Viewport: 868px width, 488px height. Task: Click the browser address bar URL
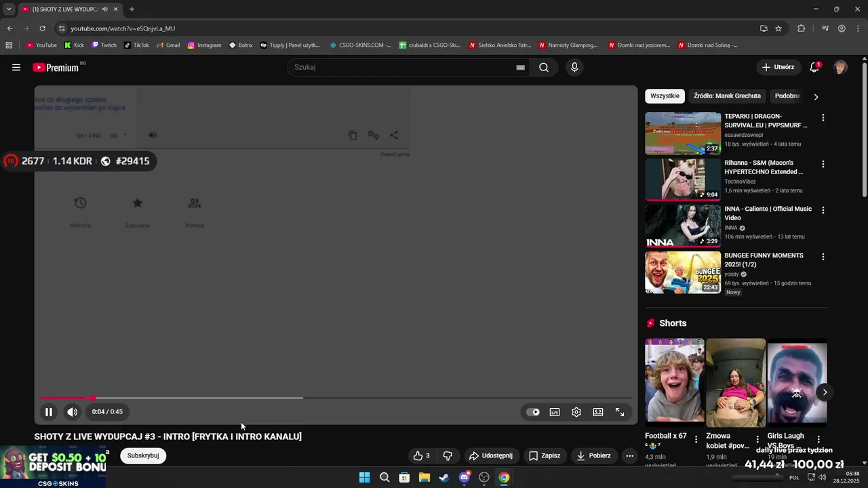pyautogui.click(x=123, y=28)
